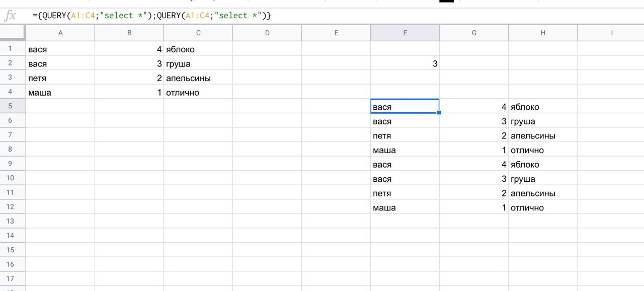644x291 pixels.
Task: Click the selected cell F5 вася
Action: click(405, 107)
